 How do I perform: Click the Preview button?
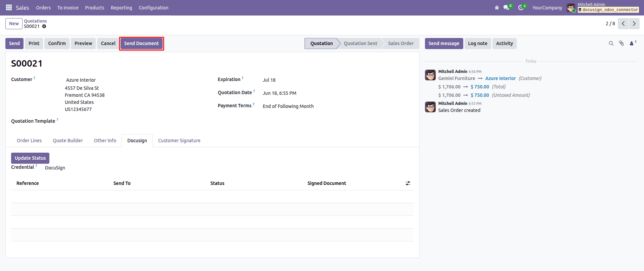coord(83,43)
